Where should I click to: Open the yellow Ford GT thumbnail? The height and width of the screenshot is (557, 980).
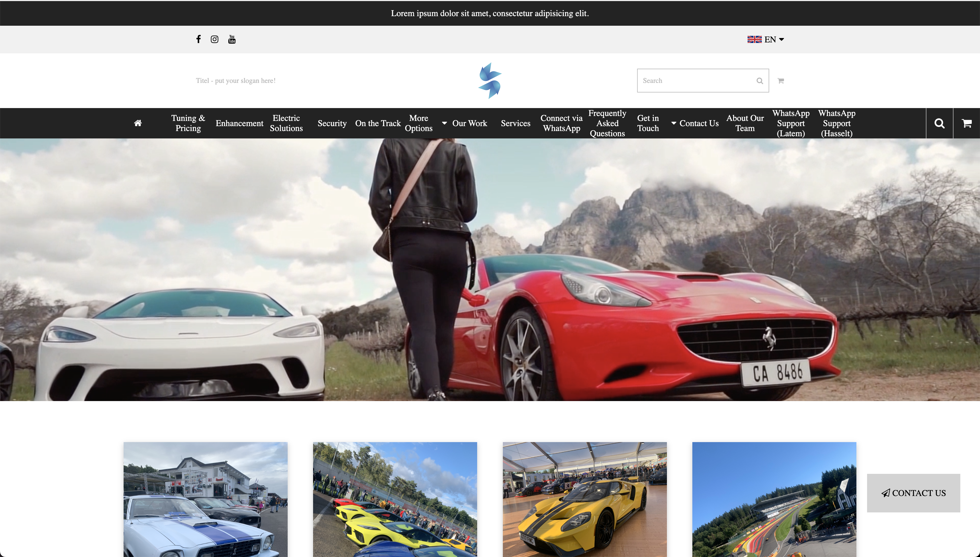click(x=585, y=499)
